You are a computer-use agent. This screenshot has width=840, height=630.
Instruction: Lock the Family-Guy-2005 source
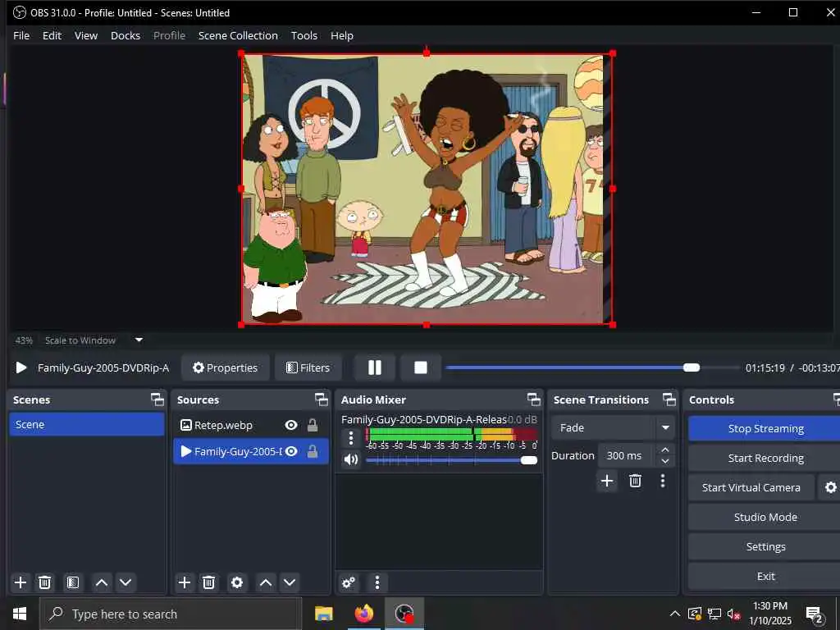[x=313, y=452]
